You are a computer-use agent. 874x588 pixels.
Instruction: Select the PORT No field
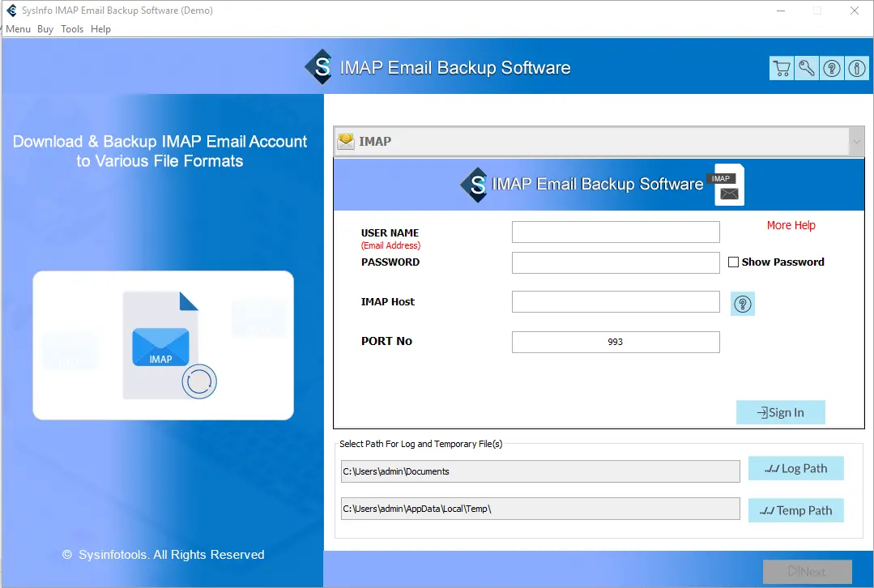coord(616,342)
